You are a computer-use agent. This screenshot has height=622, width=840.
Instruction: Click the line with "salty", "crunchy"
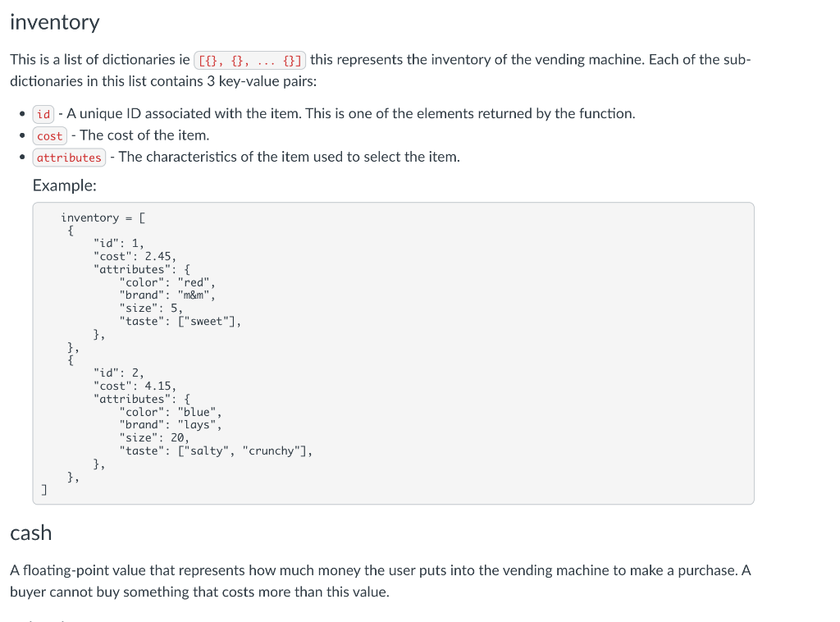[216, 451]
